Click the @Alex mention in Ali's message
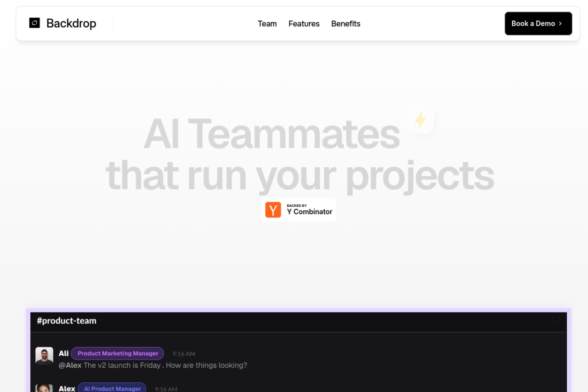This screenshot has height=392, width=588. pyautogui.click(x=70, y=365)
